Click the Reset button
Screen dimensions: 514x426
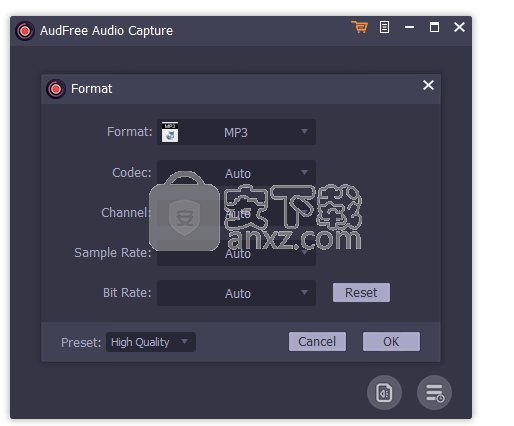tap(361, 293)
